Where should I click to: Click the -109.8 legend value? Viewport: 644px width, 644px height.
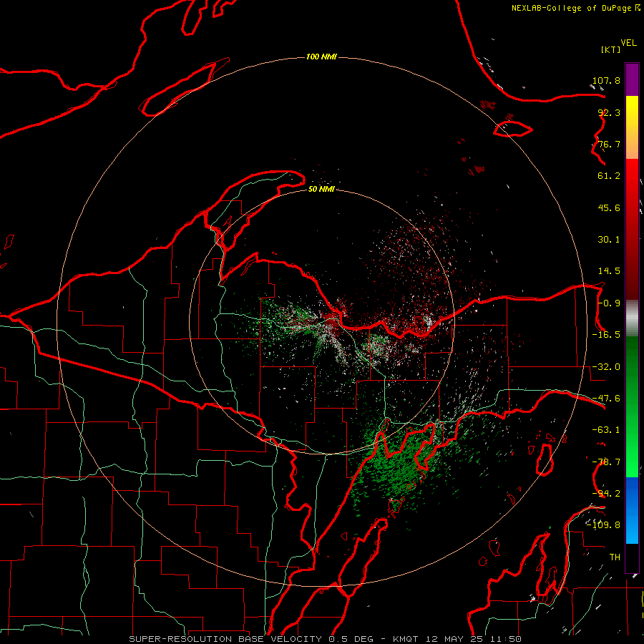click(603, 525)
